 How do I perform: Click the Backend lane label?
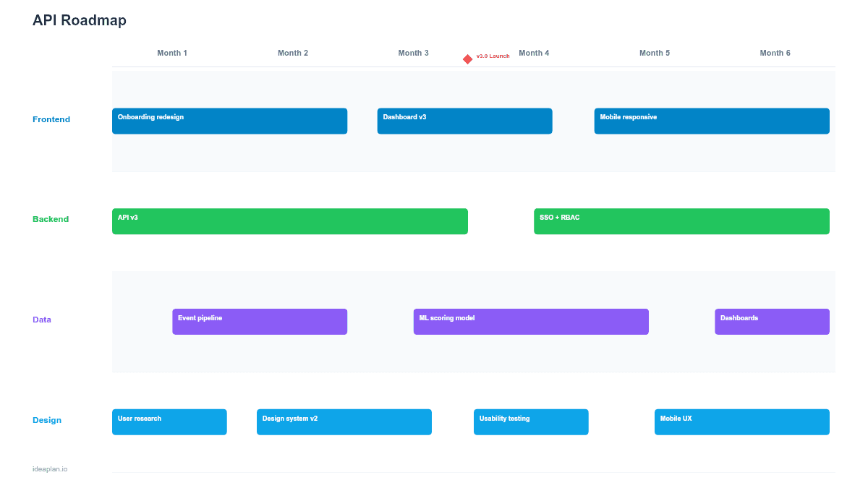[51, 219]
